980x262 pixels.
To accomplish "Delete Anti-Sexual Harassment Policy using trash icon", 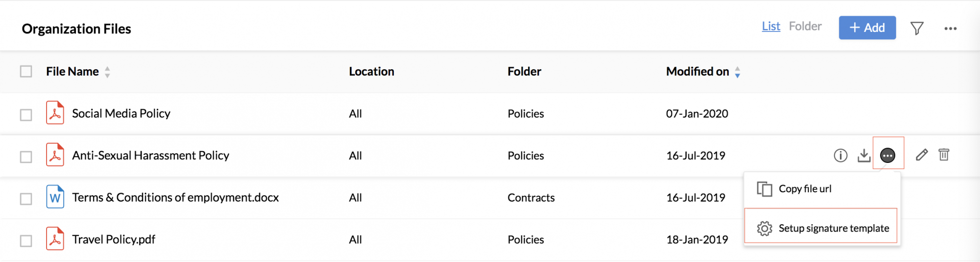I will tap(944, 155).
